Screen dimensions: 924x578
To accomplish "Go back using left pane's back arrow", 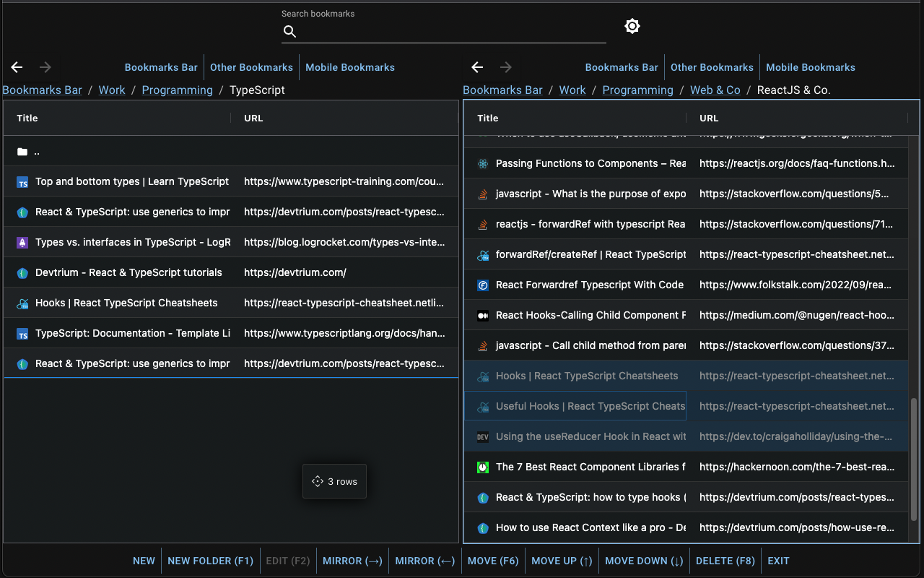I will tap(17, 67).
